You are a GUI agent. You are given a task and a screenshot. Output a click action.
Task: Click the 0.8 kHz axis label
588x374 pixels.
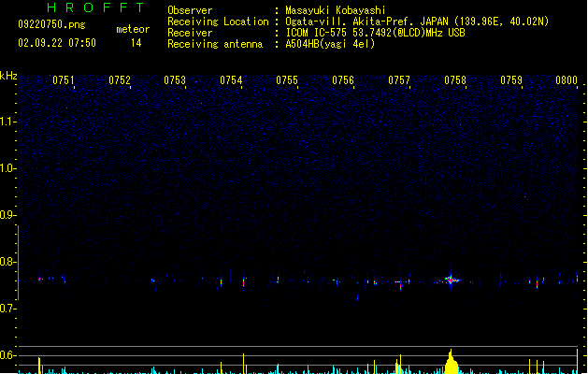tap(8, 262)
